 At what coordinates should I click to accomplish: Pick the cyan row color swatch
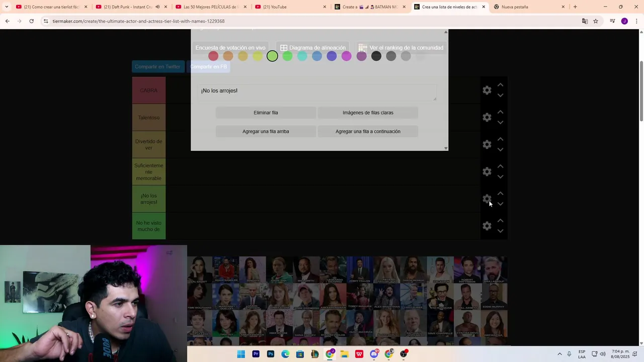pyautogui.click(x=302, y=56)
